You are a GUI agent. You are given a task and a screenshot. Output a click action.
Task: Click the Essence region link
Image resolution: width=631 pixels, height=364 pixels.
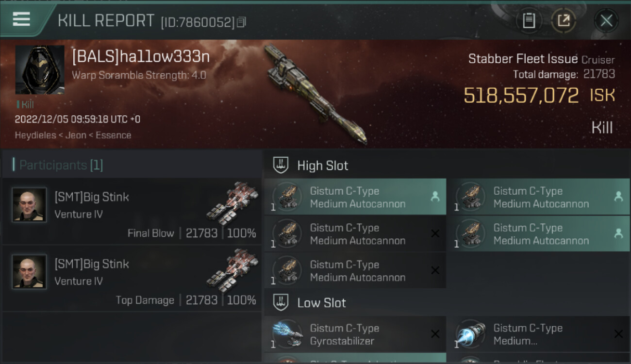114,135
